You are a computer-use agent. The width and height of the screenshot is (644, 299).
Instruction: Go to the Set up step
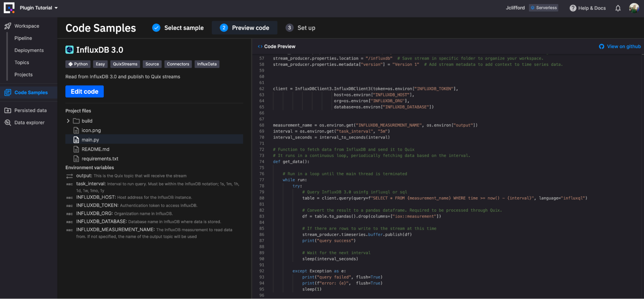click(301, 28)
